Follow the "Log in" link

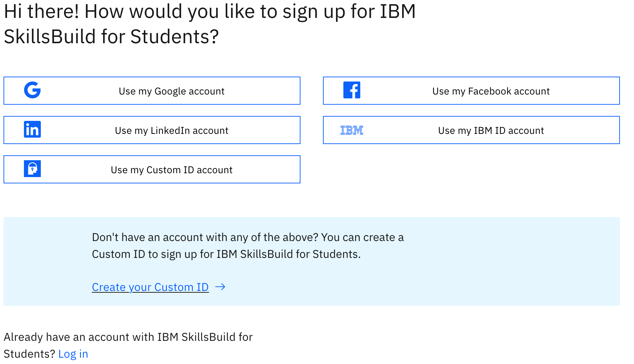(73, 354)
